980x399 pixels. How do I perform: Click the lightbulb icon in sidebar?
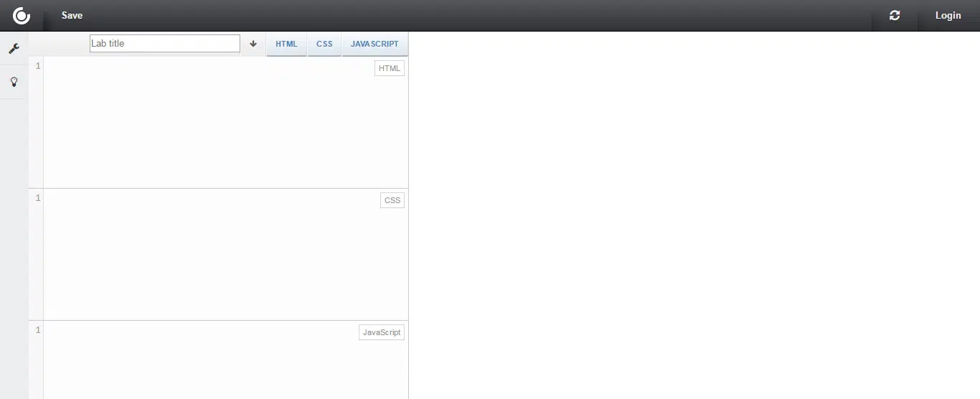[14, 82]
